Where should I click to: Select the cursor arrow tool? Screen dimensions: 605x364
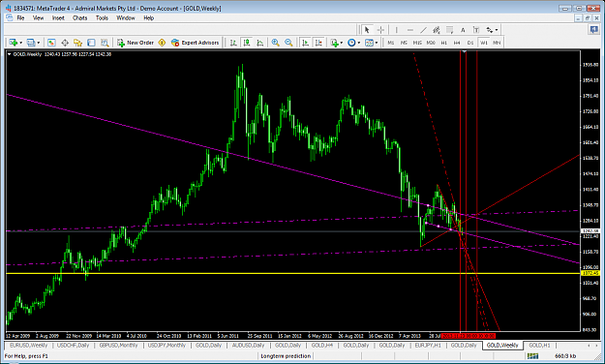367,30
